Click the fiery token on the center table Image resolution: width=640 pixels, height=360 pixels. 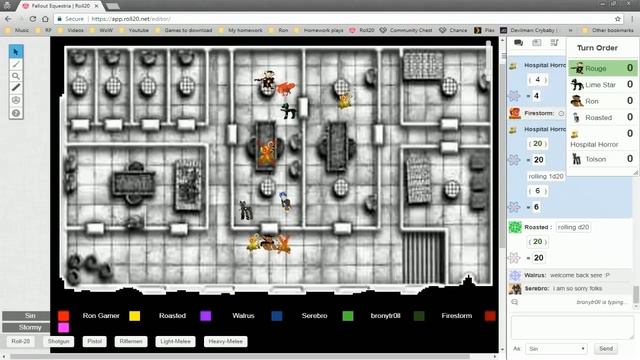tap(267, 153)
